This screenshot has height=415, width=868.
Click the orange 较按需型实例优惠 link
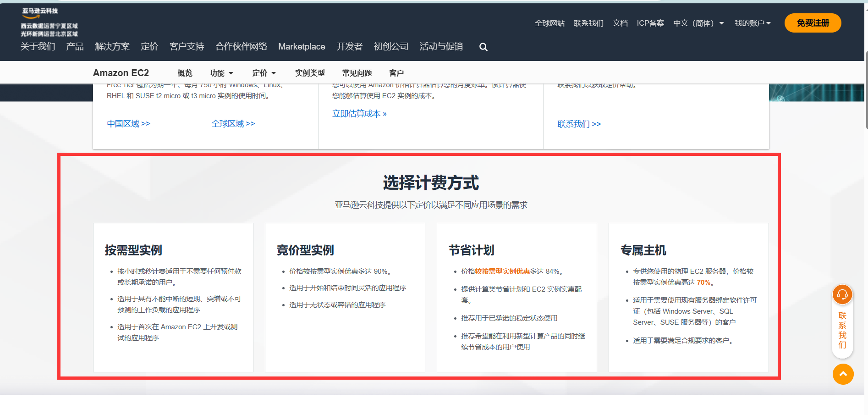pyautogui.click(x=502, y=271)
